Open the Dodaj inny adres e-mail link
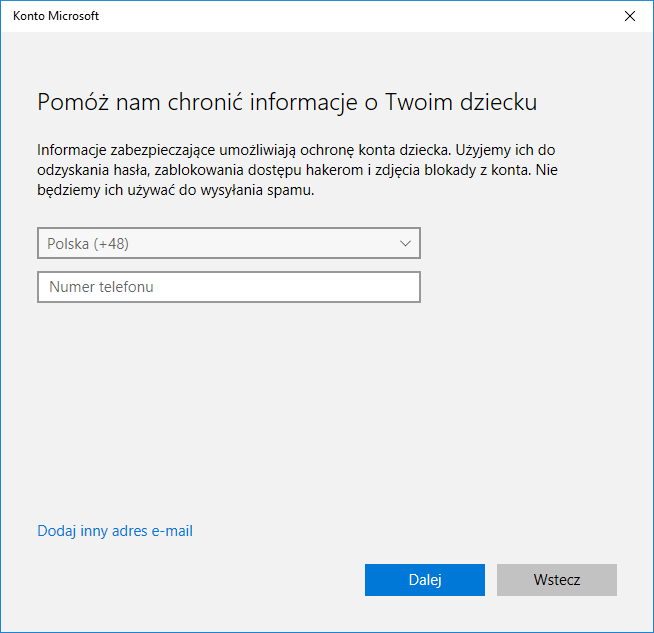 [115, 531]
